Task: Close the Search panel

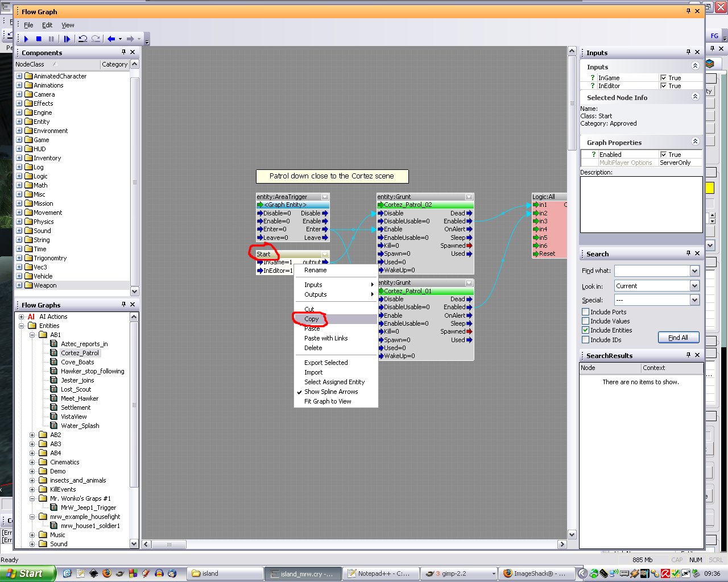Action: (697, 253)
